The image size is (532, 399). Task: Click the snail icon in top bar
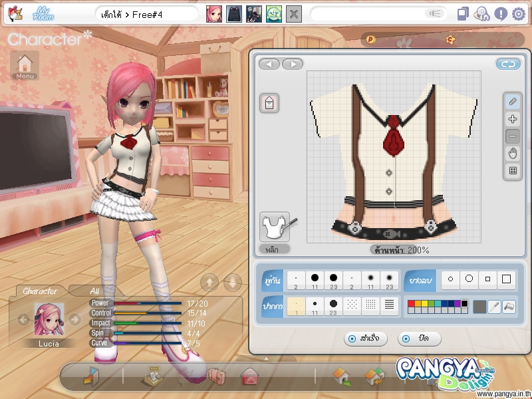tap(481, 14)
